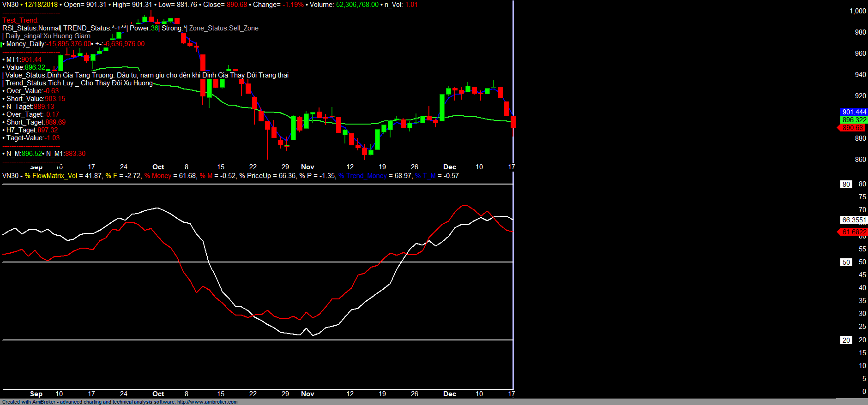Click the Dec label on bottom date axis
The width and height of the screenshot is (868, 405).
click(449, 394)
